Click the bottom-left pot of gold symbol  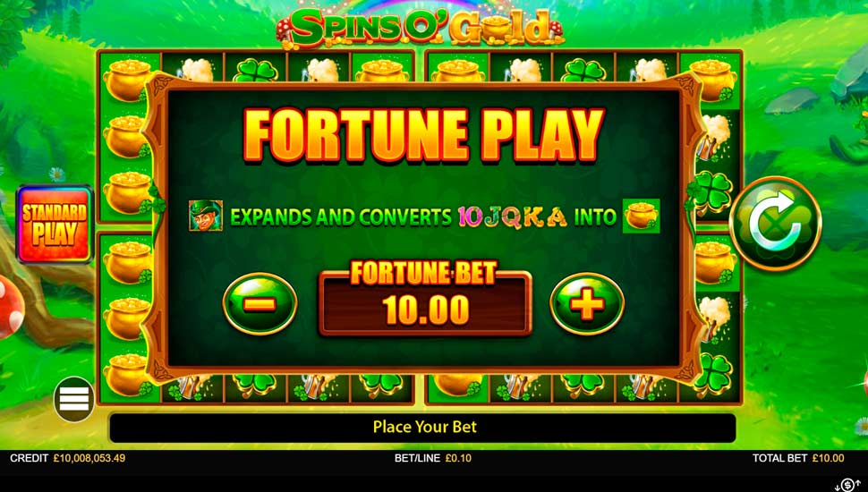[127, 375]
